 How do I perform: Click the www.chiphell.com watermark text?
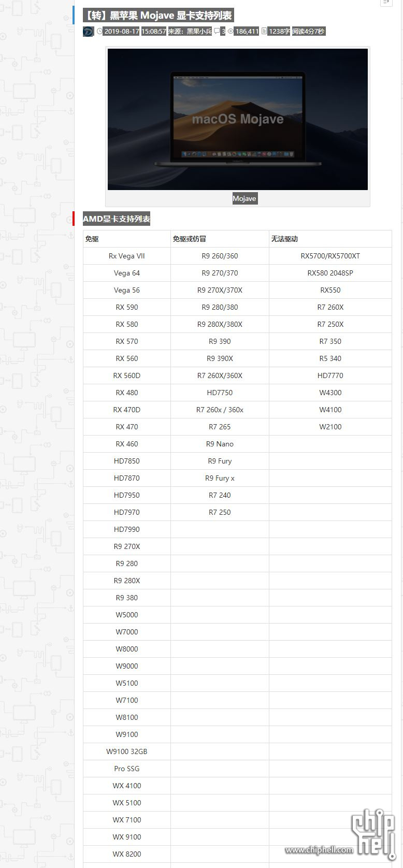click(x=319, y=849)
